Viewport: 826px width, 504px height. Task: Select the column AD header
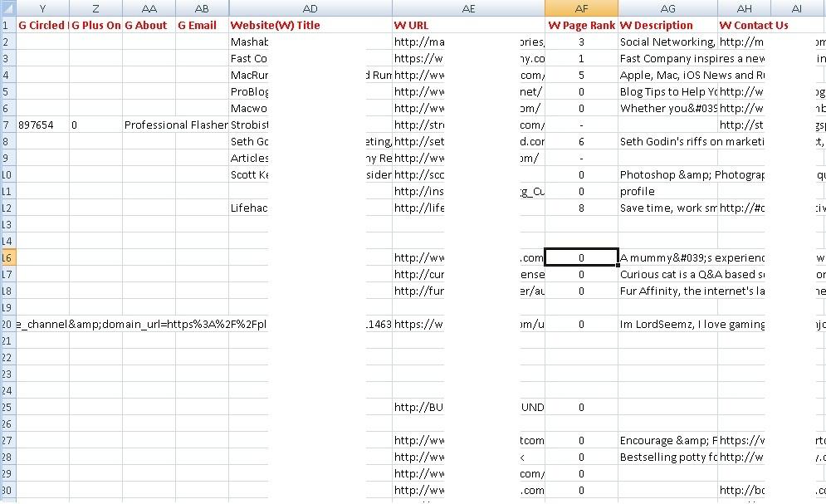tap(310, 8)
